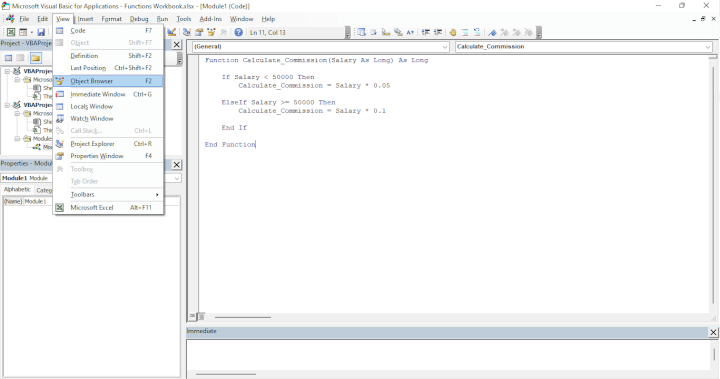Open the Calculate_Commission procedure dropdown
This screenshot has width=720, height=379.
coord(708,46)
